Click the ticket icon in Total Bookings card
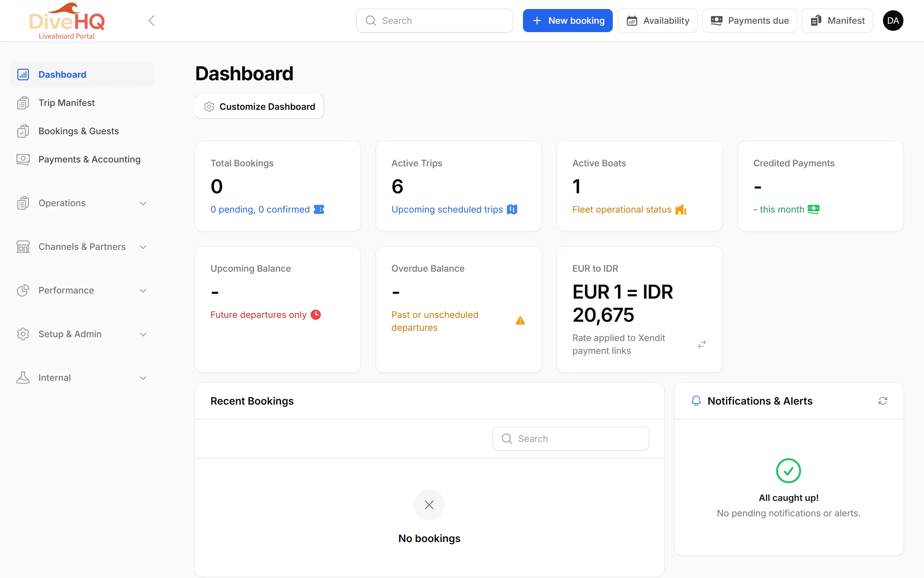This screenshot has width=924, height=578. point(319,209)
